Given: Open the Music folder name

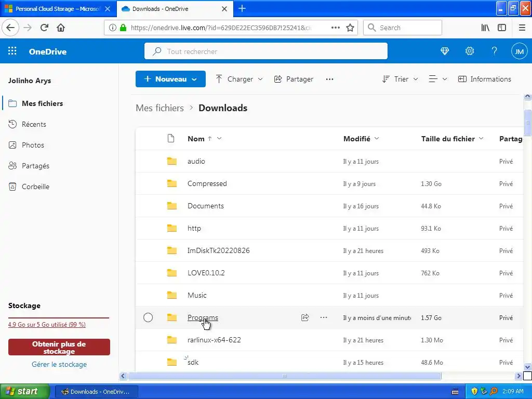Looking at the screenshot, I should 197,295.
